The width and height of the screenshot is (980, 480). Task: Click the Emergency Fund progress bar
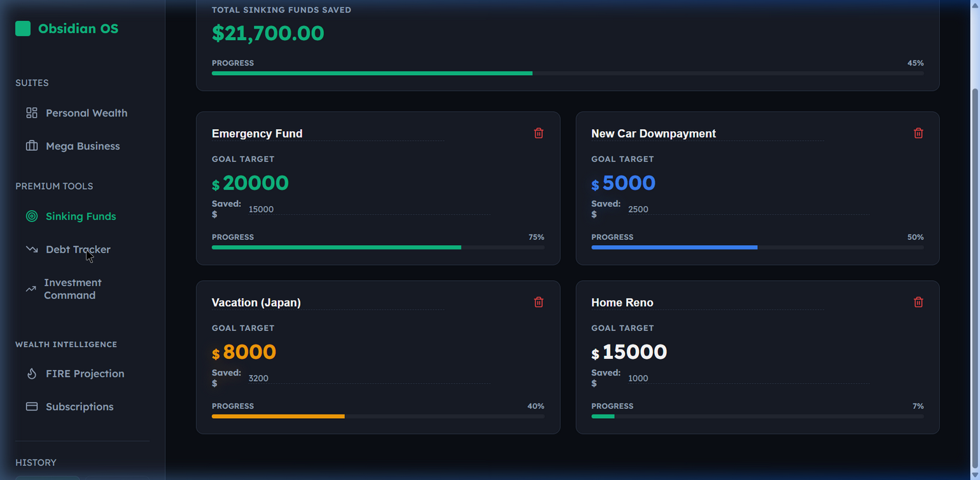tap(378, 247)
